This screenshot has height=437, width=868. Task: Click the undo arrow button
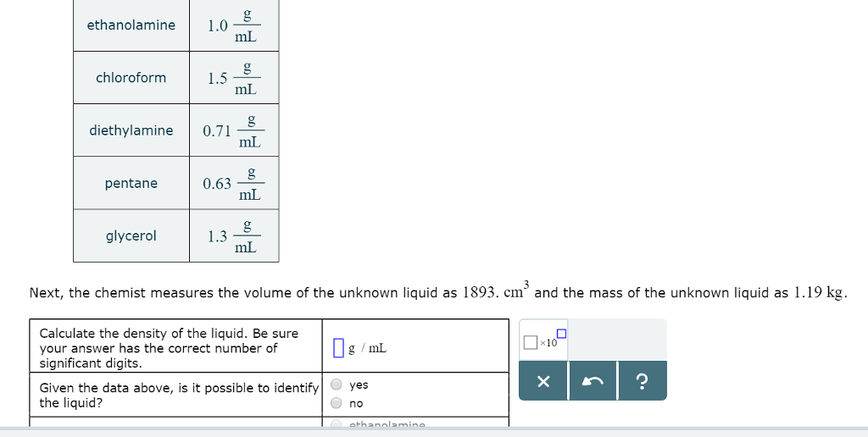pyautogui.click(x=593, y=381)
